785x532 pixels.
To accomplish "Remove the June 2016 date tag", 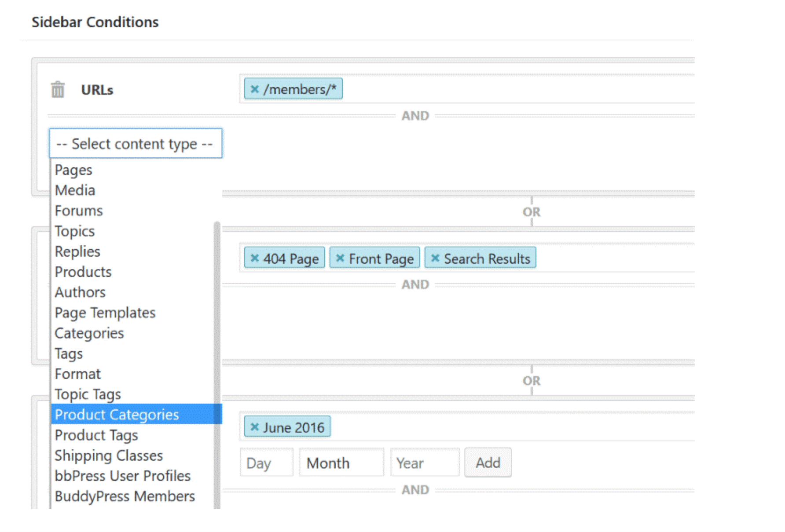I will point(254,427).
